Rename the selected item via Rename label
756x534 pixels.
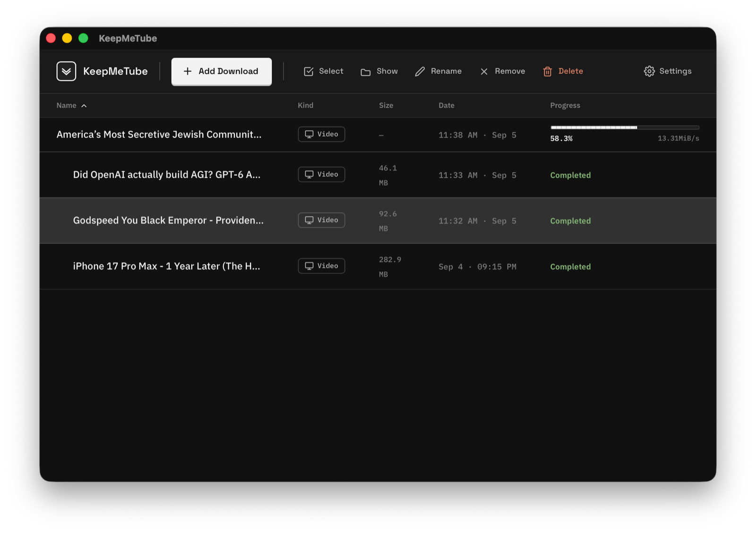coord(446,71)
